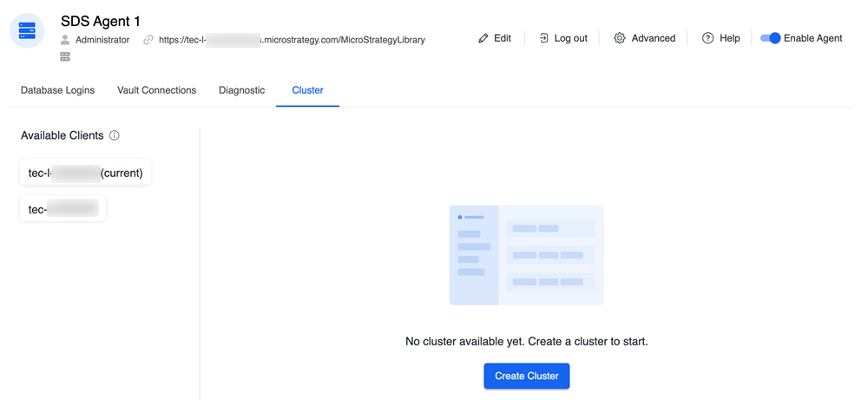Select the client marked (current)
Image resolution: width=868 pixels, height=400 pixels.
(x=85, y=173)
